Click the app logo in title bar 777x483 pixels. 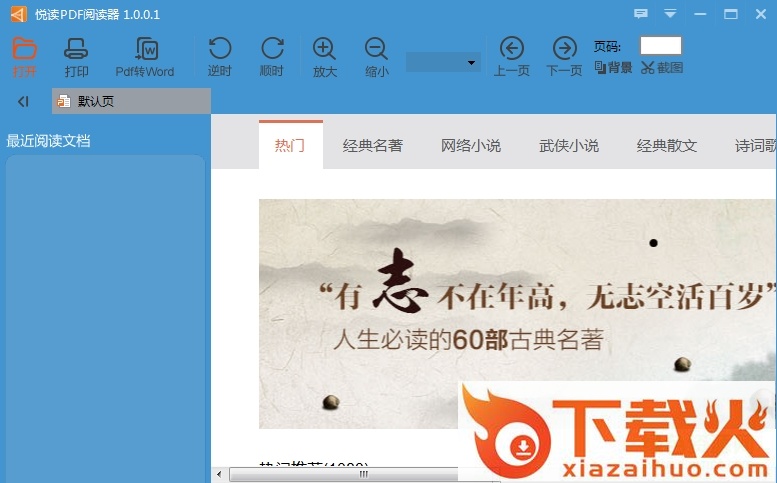pos(19,14)
